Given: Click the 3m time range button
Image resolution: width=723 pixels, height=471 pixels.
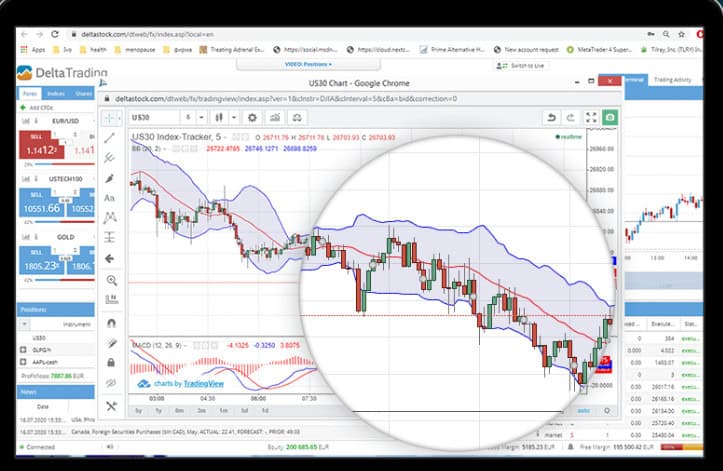Looking at the screenshot, I should pos(201,411).
